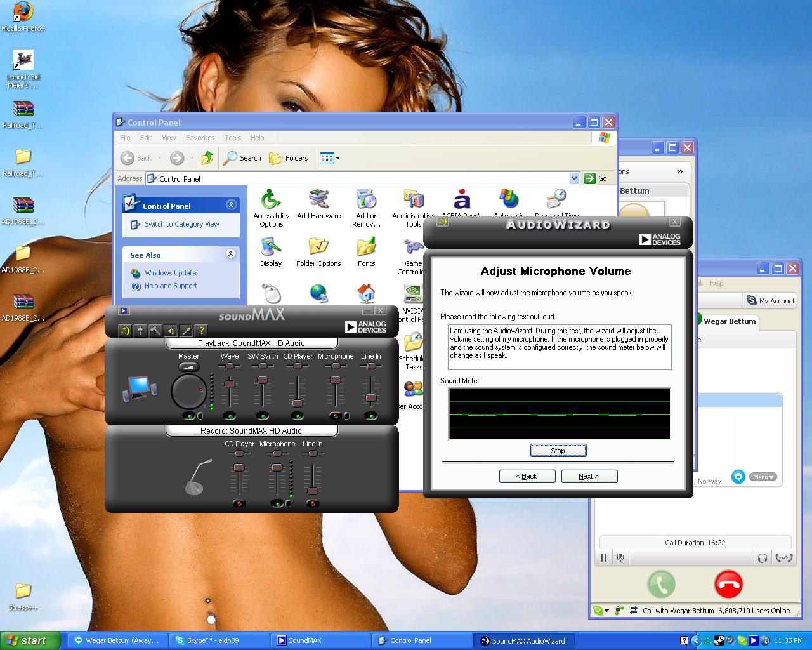
Task: Open My Account in Skype
Action: pos(770,301)
